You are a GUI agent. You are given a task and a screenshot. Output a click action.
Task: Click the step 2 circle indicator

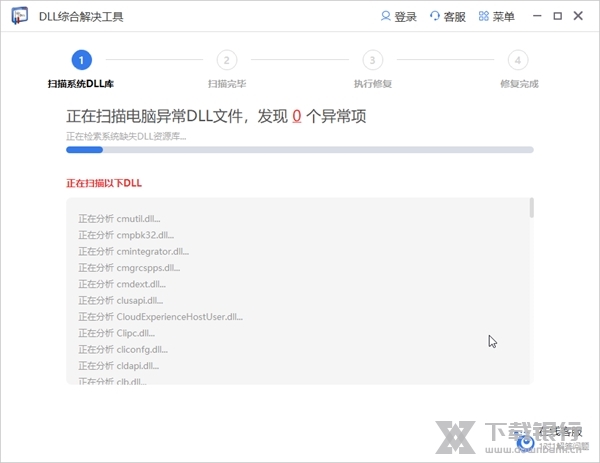point(227,60)
